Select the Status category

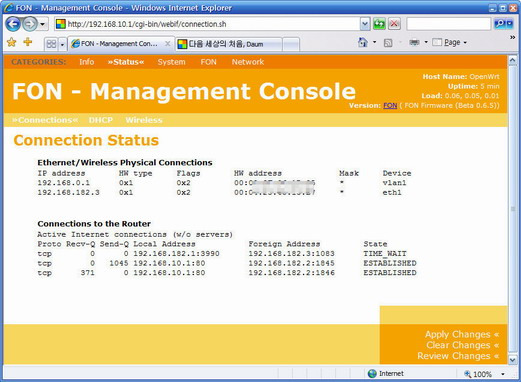point(126,62)
